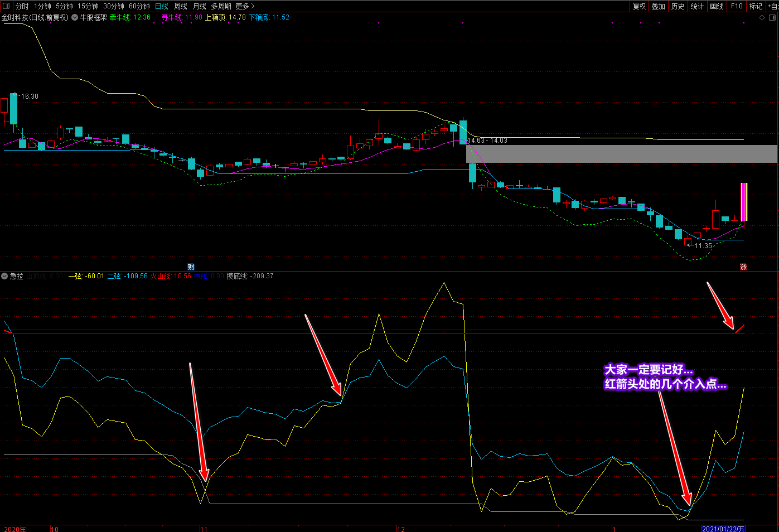Click the gray gap zone rectangle
This screenshot has height=532, width=779.
622,154
